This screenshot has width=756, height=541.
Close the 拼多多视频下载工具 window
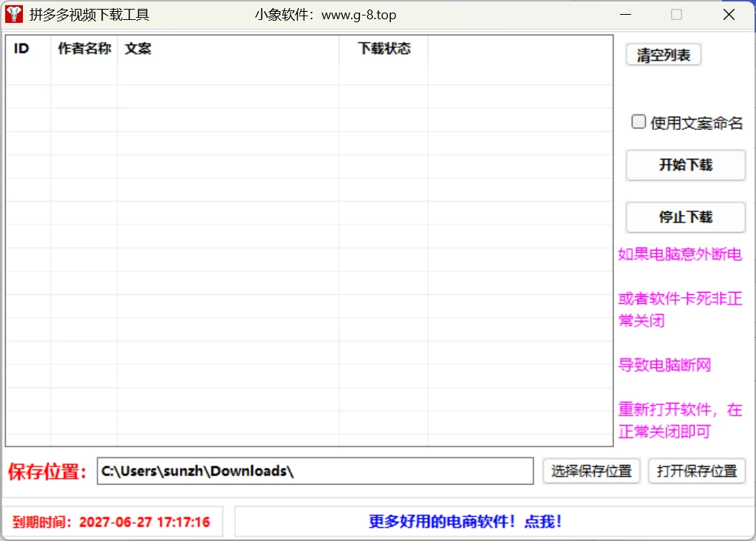pyautogui.click(x=729, y=15)
